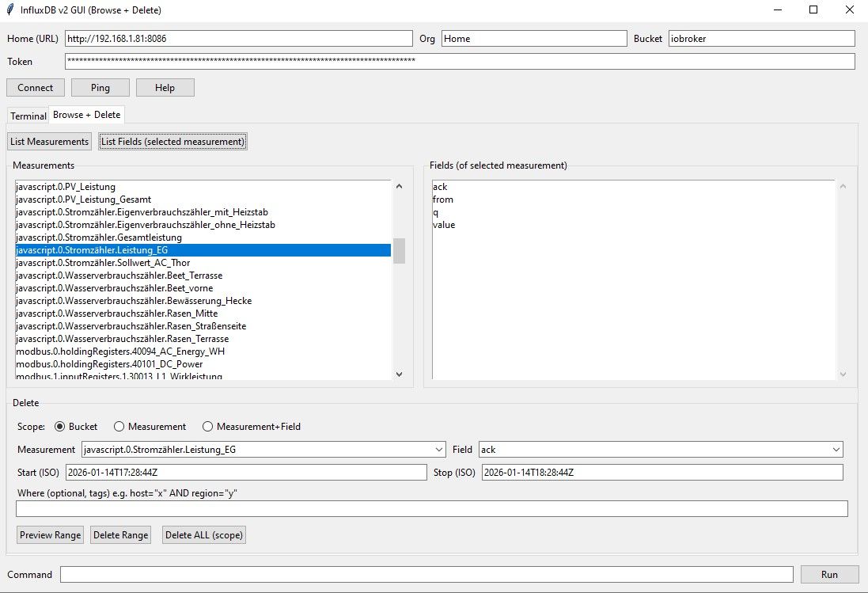Click List Measurements to refresh the list
This screenshot has width=868, height=593.
(48, 141)
